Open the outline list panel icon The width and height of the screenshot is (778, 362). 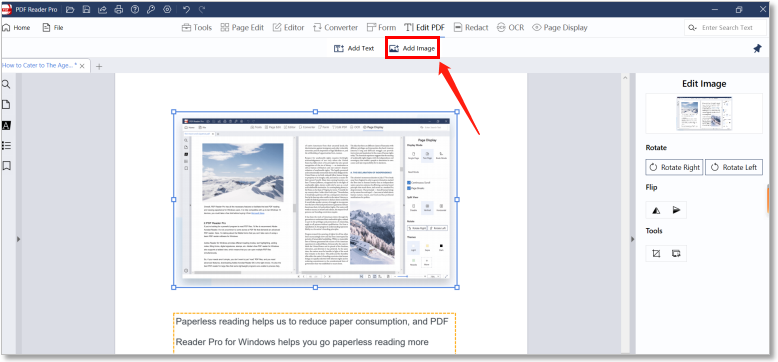tap(6, 145)
